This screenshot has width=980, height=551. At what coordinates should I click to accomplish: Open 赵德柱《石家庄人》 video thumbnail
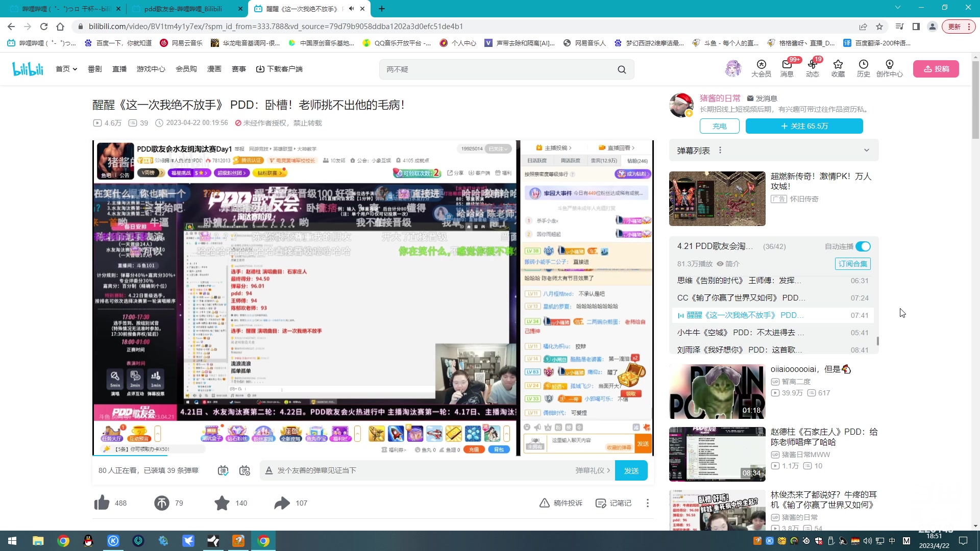click(x=717, y=454)
